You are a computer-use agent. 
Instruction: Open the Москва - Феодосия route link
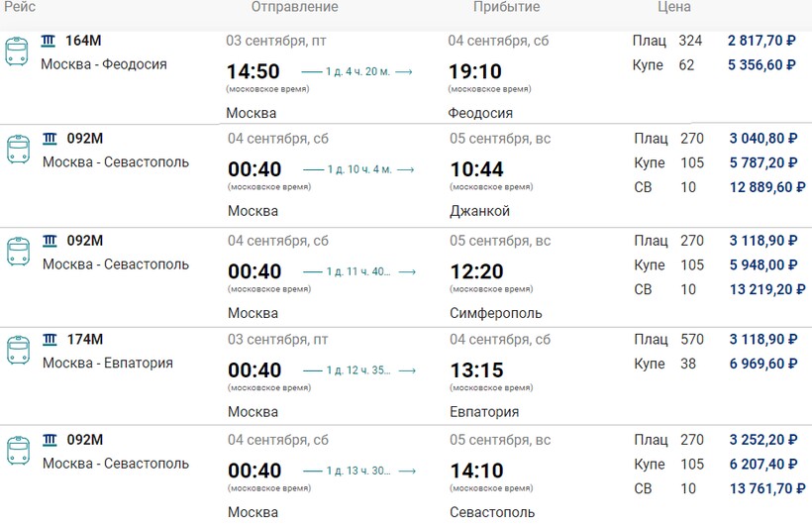click(x=104, y=64)
